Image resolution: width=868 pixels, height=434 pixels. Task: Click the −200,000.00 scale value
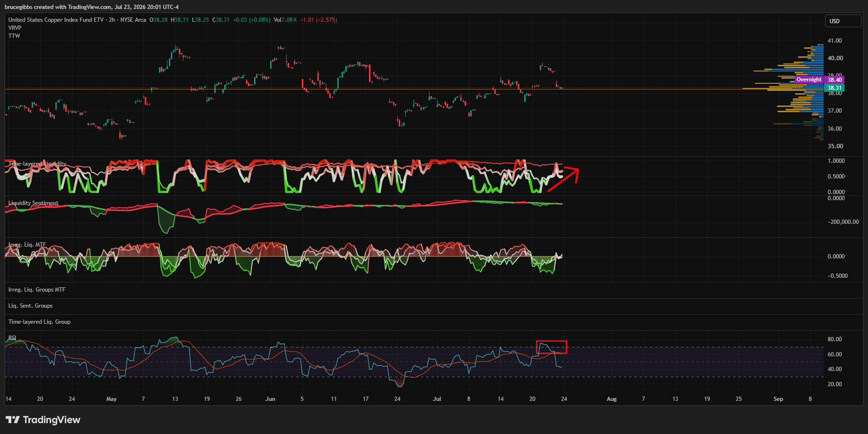[x=843, y=222]
